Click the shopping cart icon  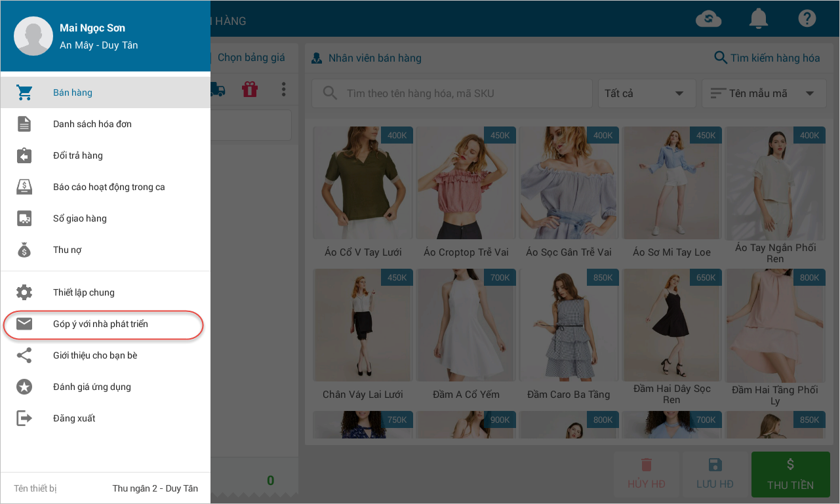tap(24, 92)
